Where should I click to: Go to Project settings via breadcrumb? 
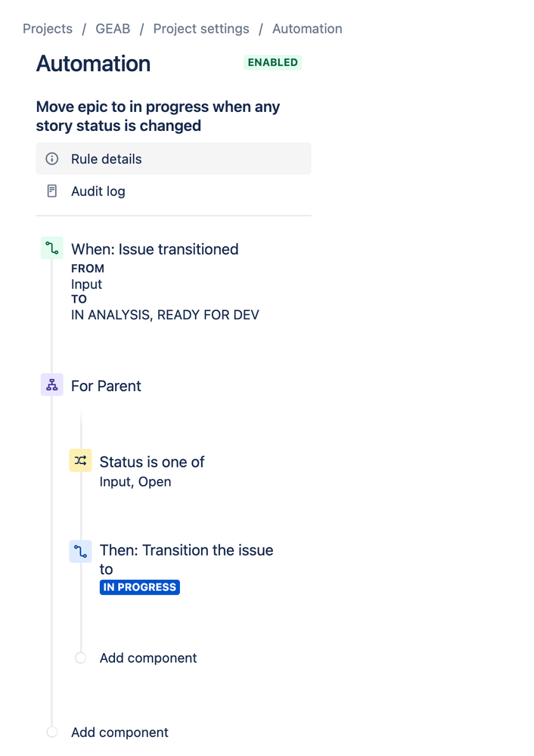tap(200, 28)
